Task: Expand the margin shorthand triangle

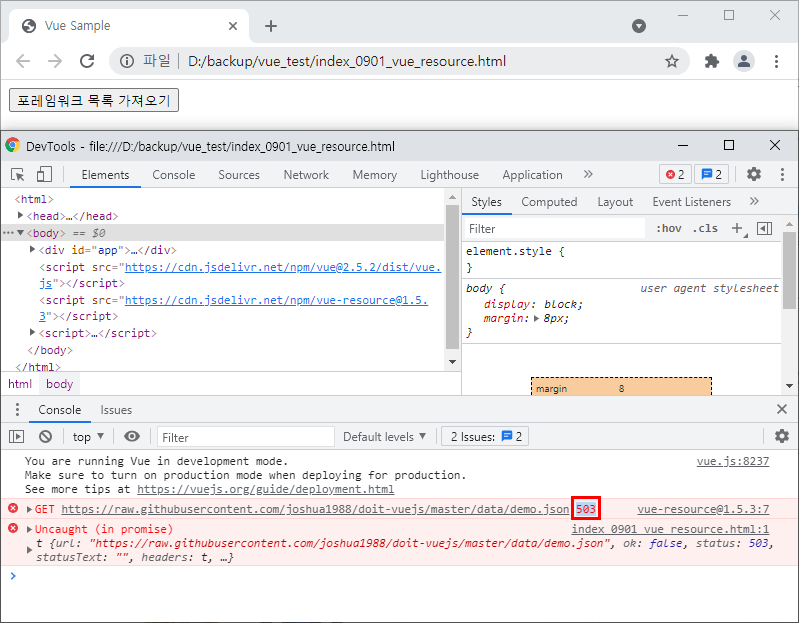Action: [x=536, y=319]
